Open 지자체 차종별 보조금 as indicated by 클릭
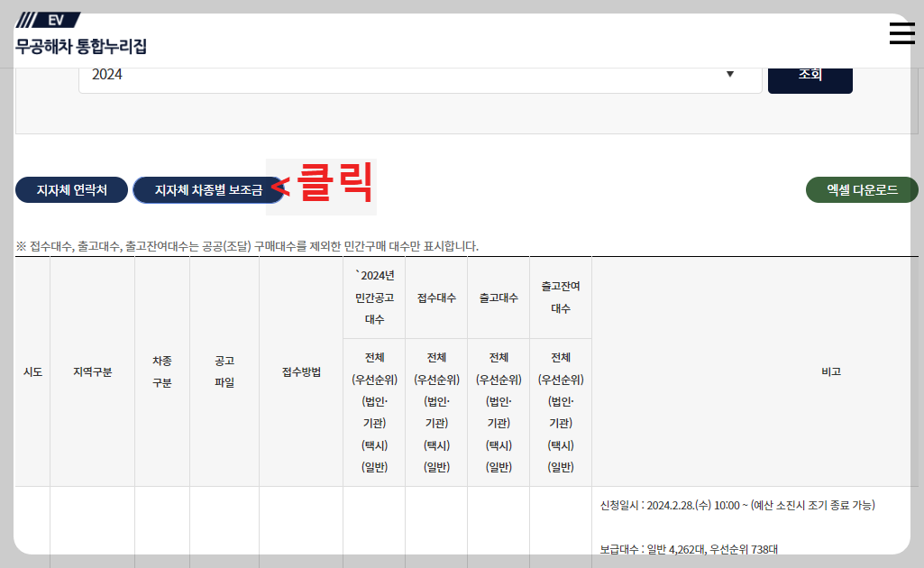Screen dimensions: 924x568 coord(208,189)
